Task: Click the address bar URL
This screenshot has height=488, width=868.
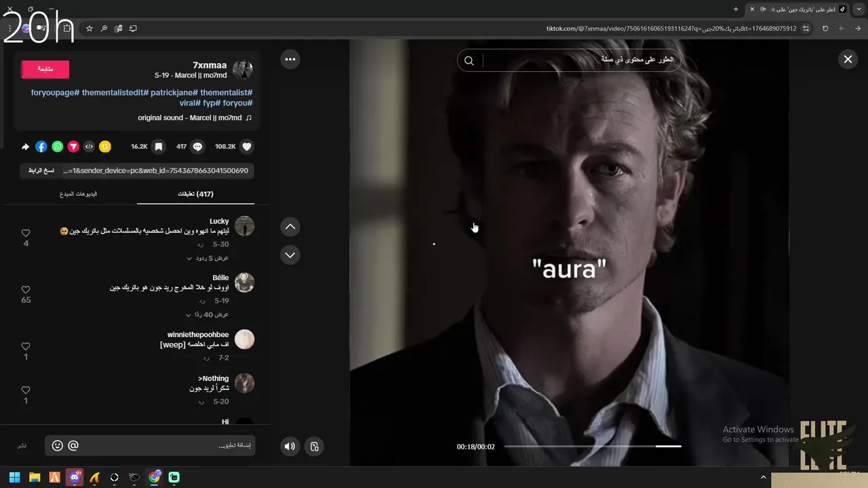Action: point(671,28)
